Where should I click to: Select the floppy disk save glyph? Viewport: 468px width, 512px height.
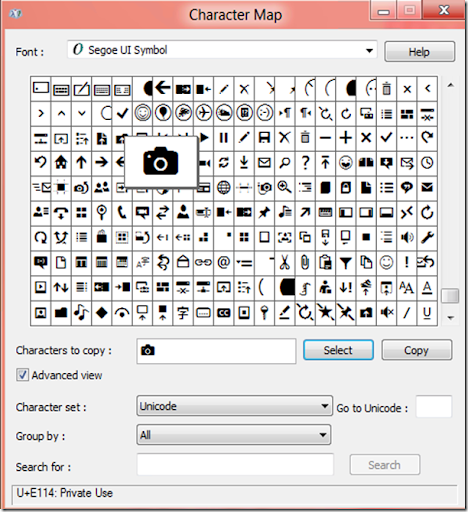264,138
